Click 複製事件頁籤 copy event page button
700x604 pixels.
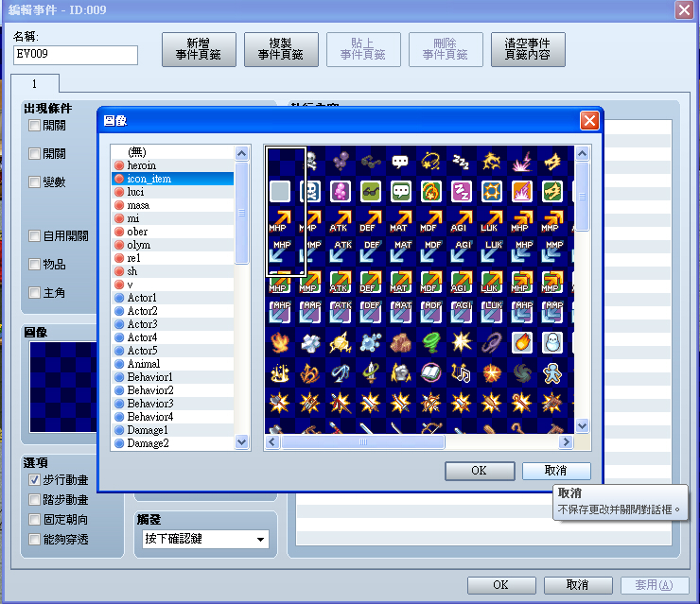tap(281, 49)
